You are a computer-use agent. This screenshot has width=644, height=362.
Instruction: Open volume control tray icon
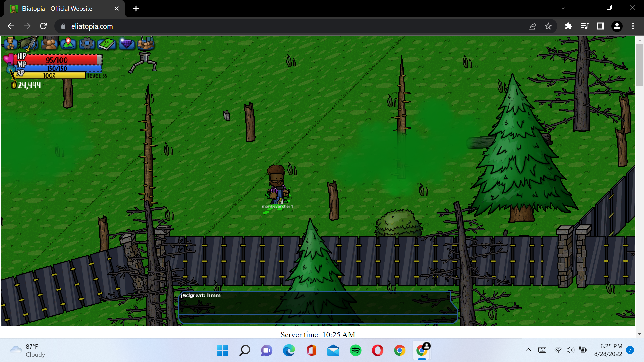pos(570,350)
